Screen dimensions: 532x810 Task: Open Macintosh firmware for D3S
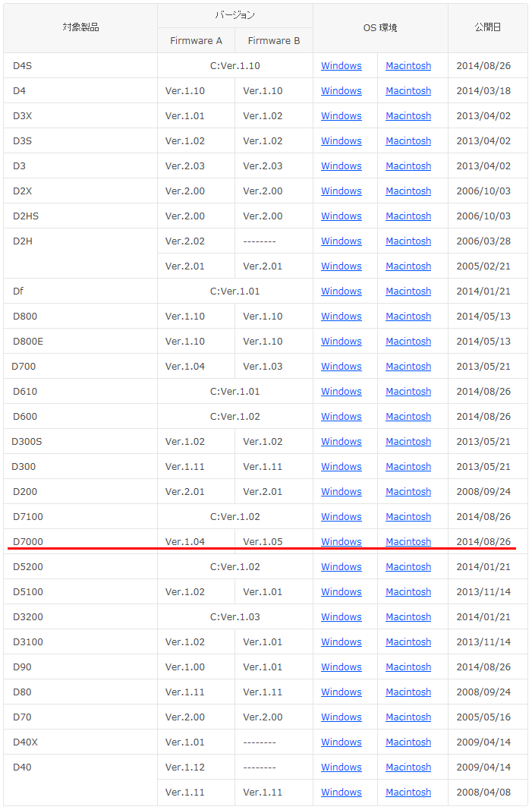point(408,140)
